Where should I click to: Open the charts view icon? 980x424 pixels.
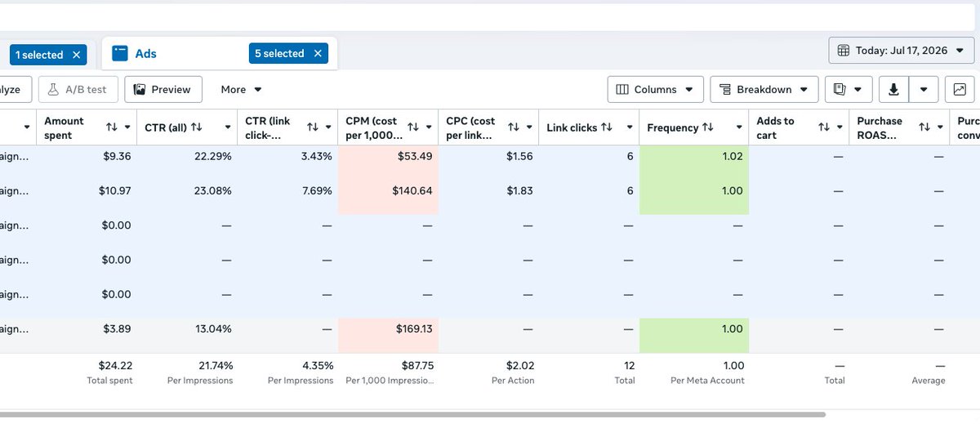pos(960,90)
